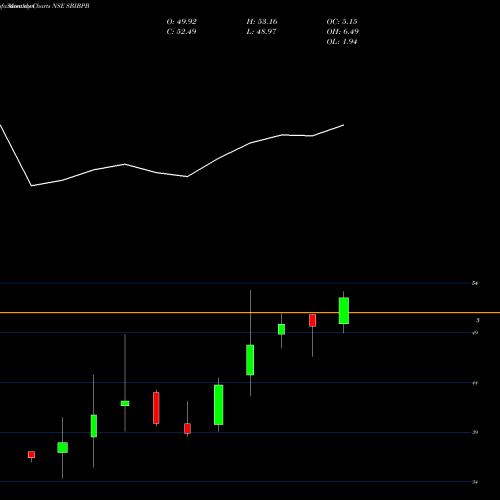Select the 'OC: 5.15' reading
The height and width of the screenshot is (500, 500).
point(342,22)
